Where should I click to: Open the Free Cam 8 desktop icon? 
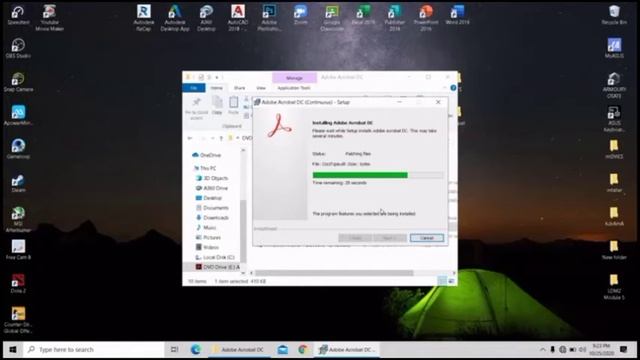(x=18, y=250)
